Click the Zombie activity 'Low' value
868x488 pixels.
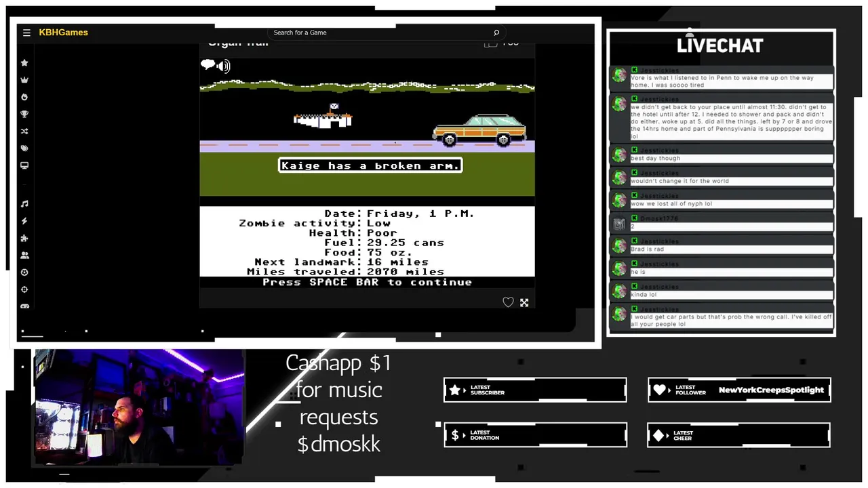tap(378, 223)
